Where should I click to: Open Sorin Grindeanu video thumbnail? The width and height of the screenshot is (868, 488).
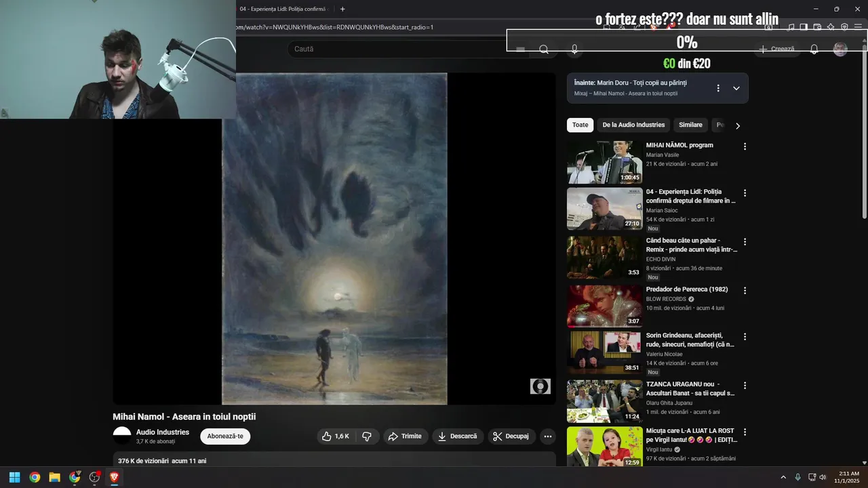604,352
